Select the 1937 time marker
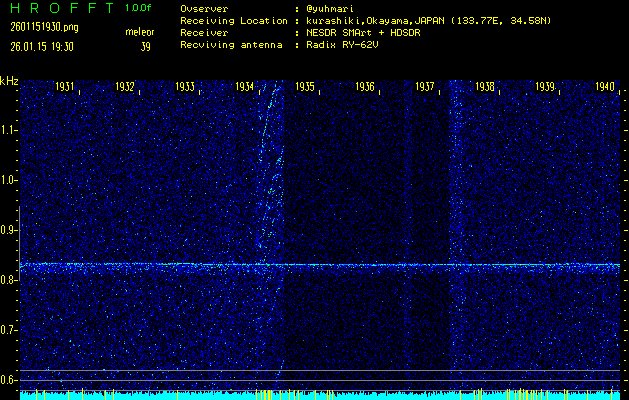Image resolution: width=629 pixels, height=400 pixels. tap(425, 87)
